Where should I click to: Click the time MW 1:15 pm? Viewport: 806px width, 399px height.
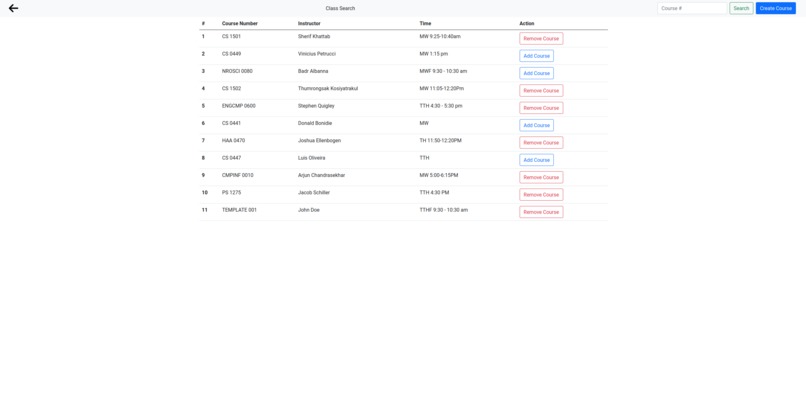click(x=433, y=54)
